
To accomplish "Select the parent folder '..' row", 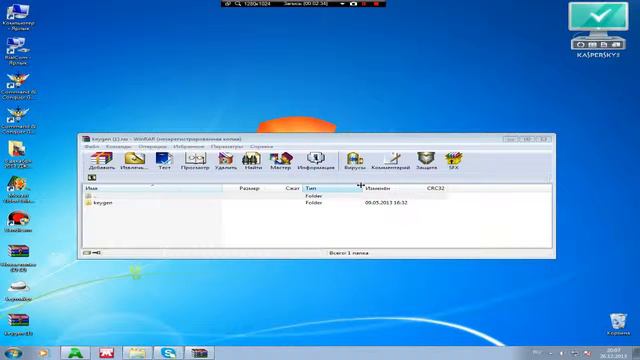I will [265, 196].
